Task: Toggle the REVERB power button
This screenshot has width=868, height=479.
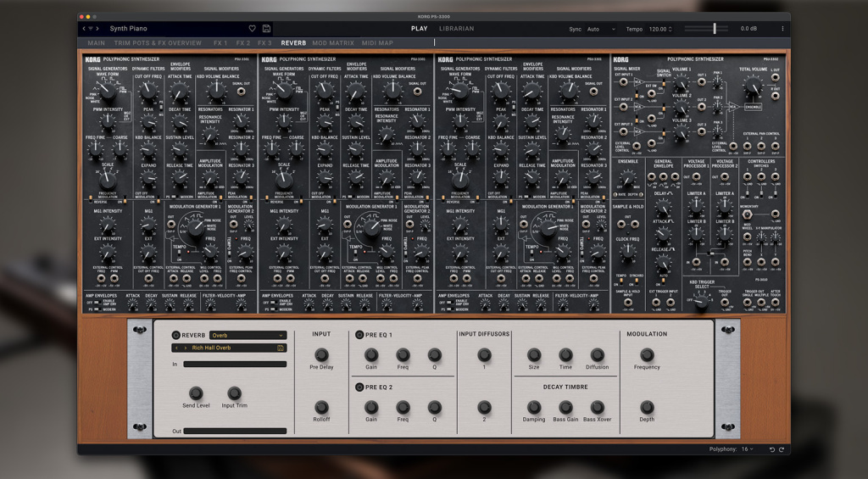Action: (176, 335)
